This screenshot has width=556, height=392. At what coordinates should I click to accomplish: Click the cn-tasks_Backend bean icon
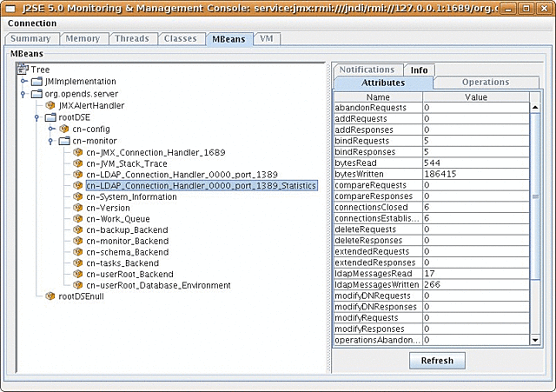coord(78,262)
